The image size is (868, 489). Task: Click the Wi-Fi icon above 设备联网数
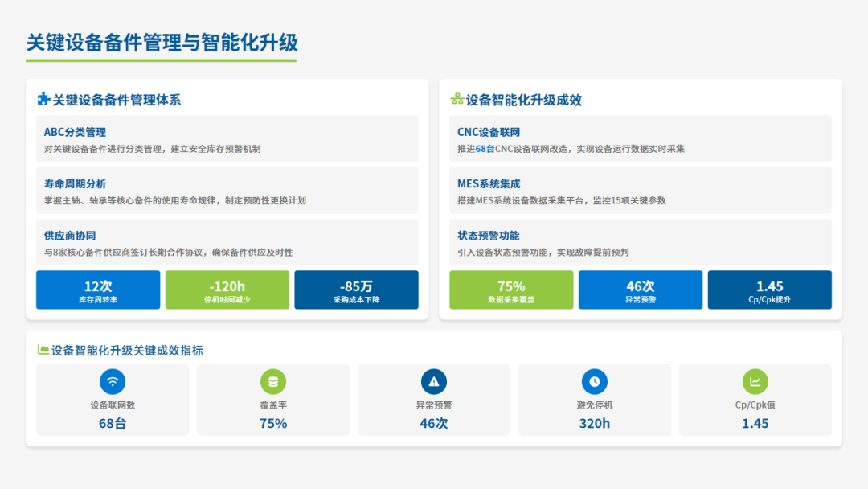(x=113, y=381)
